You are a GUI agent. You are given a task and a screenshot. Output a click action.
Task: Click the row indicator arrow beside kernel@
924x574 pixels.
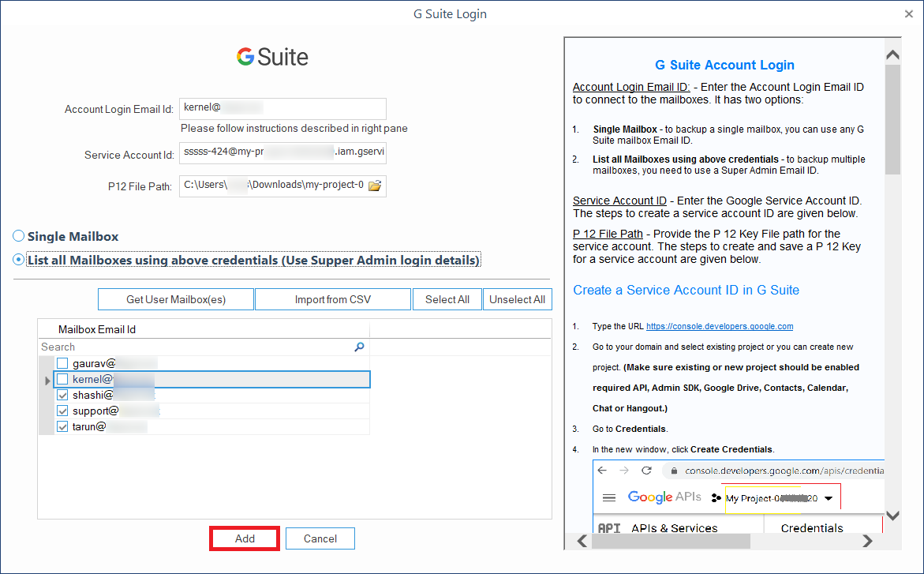tap(47, 381)
